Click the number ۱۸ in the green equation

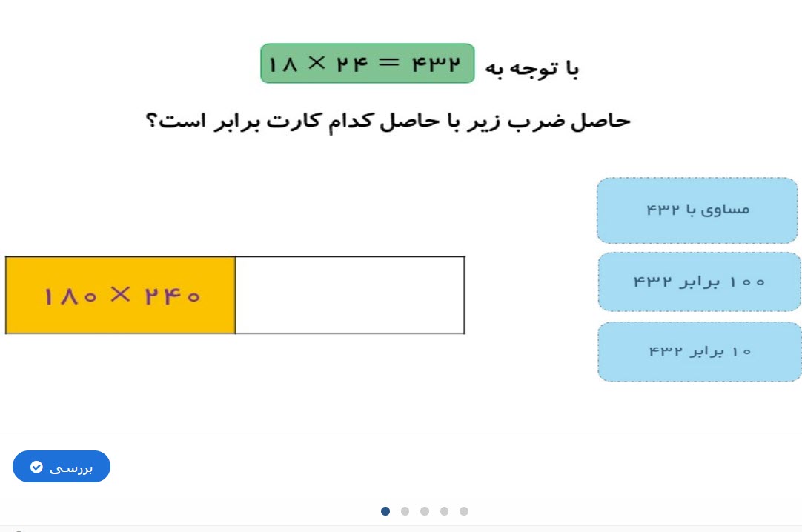pos(283,64)
